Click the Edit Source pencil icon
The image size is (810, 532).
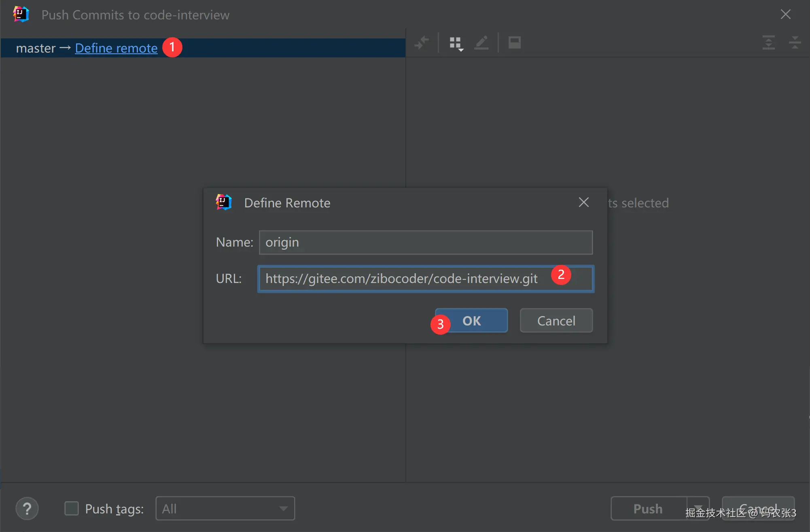tap(481, 42)
